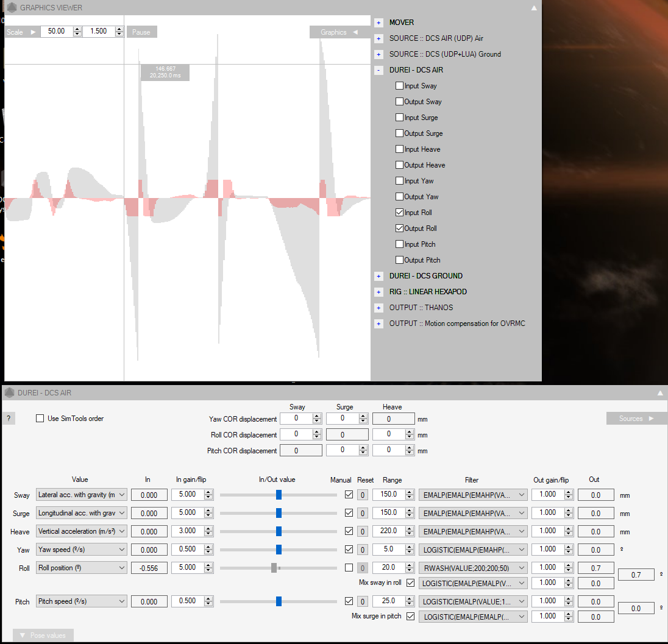Uncheck Mix surge in pitch
Image resolution: width=668 pixels, height=644 pixels.
[410, 617]
